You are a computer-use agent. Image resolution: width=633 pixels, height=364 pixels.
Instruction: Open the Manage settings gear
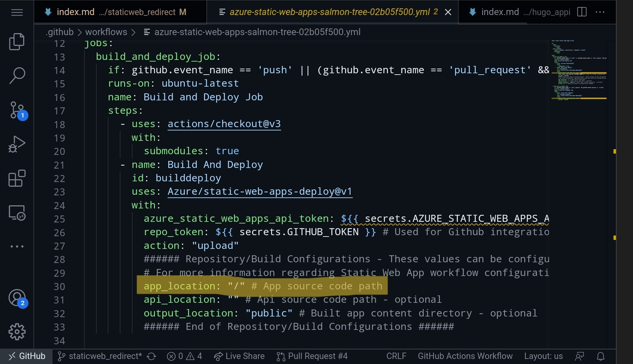17,332
